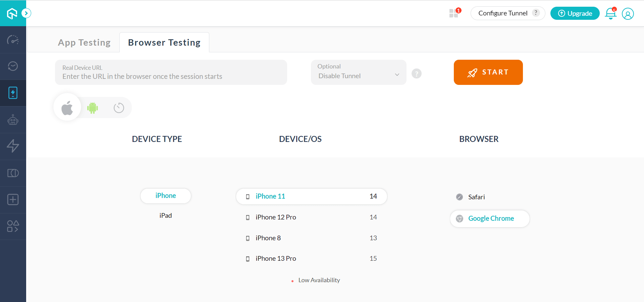Open the lightning bolt HyperExecute icon in sidebar
This screenshot has height=302, width=644.
[13, 146]
